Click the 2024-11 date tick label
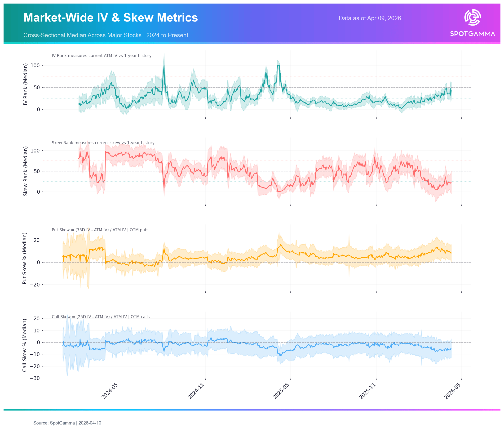The width and height of the screenshot is (504, 429). (196, 391)
